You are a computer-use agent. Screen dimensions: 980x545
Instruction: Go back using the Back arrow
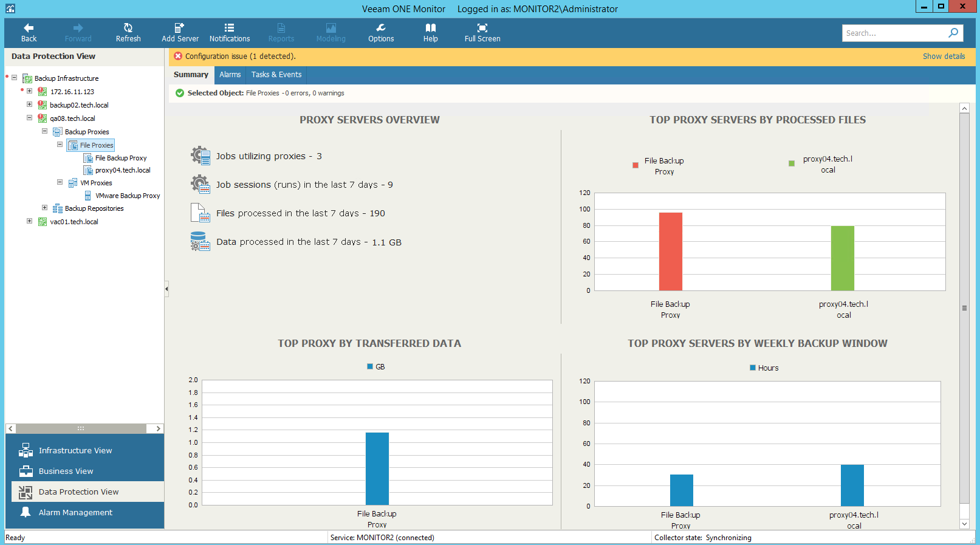tap(29, 33)
